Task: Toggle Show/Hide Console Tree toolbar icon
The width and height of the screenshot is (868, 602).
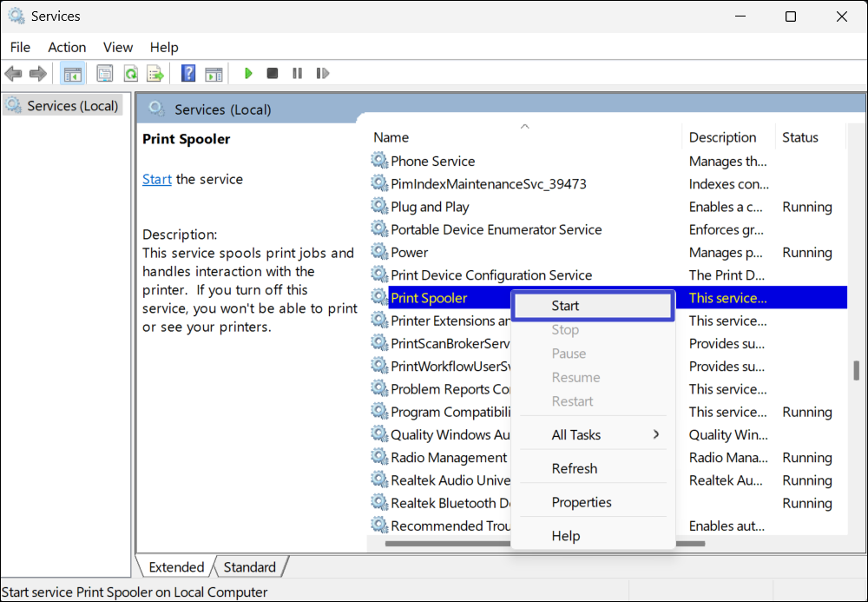Action: [72, 74]
